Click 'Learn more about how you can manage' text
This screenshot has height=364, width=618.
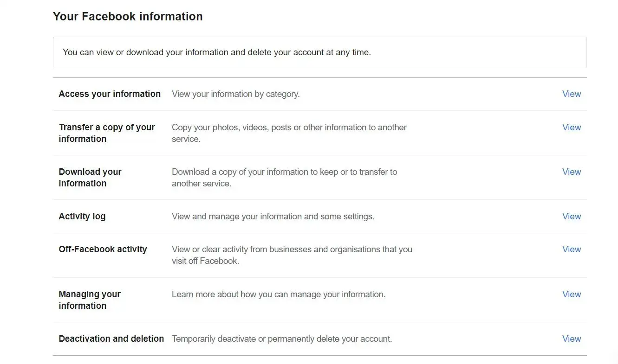click(279, 294)
